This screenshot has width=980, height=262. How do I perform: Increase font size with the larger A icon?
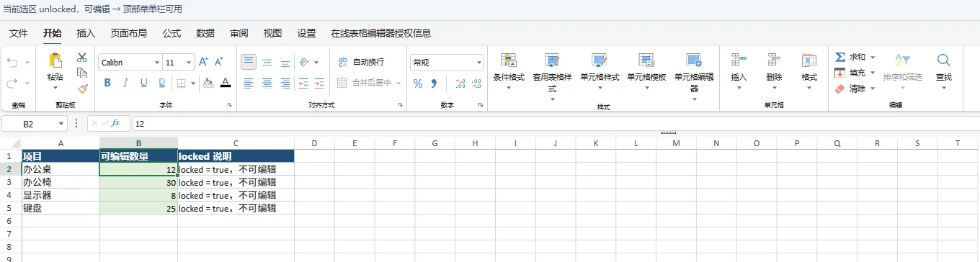click(x=203, y=63)
